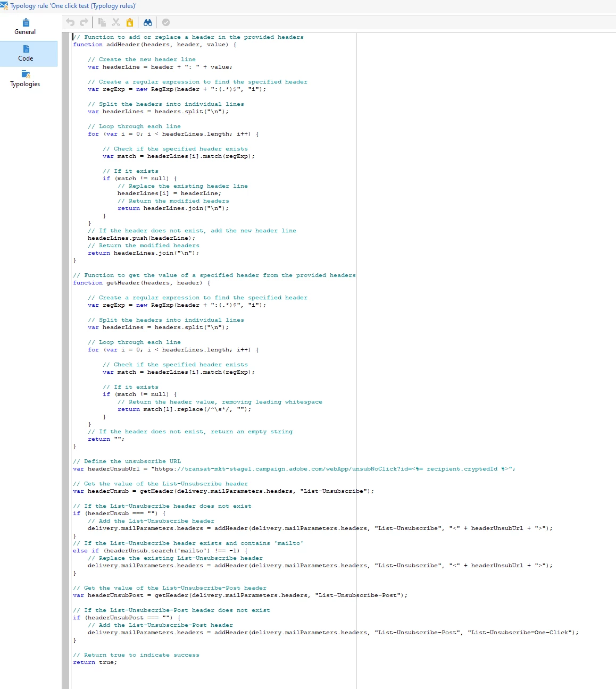Open Find with the binoculars icon

point(148,22)
